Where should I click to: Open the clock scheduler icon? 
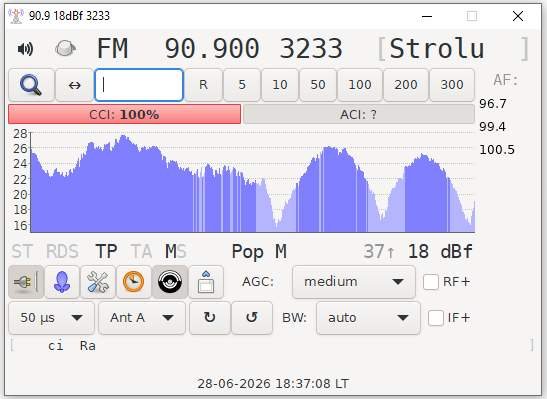pyautogui.click(x=134, y=282)
